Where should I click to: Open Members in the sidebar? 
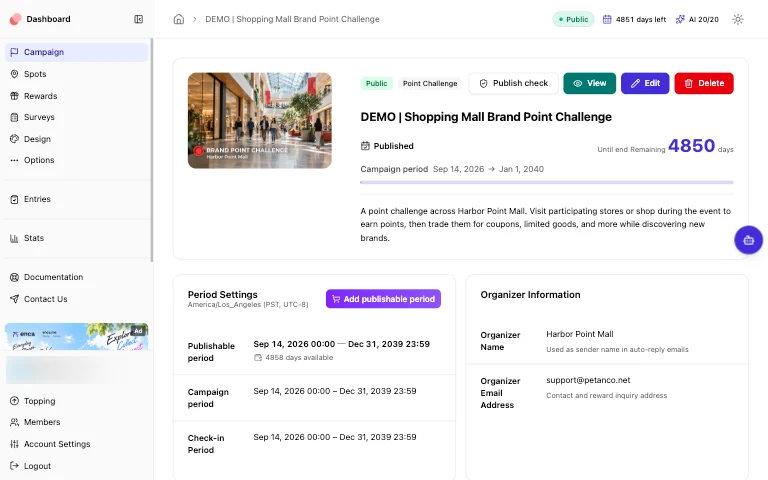point(76,422)
